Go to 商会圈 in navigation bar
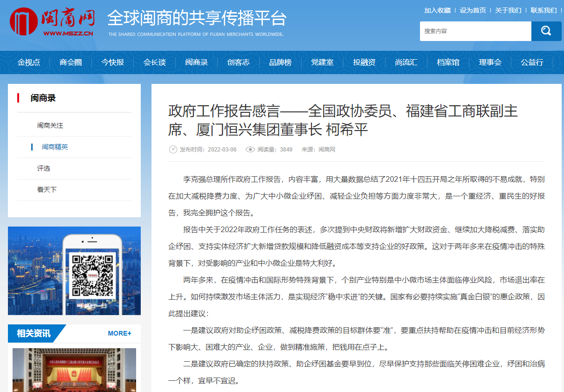This screenshot has width=564, height=392. point(71,62)
